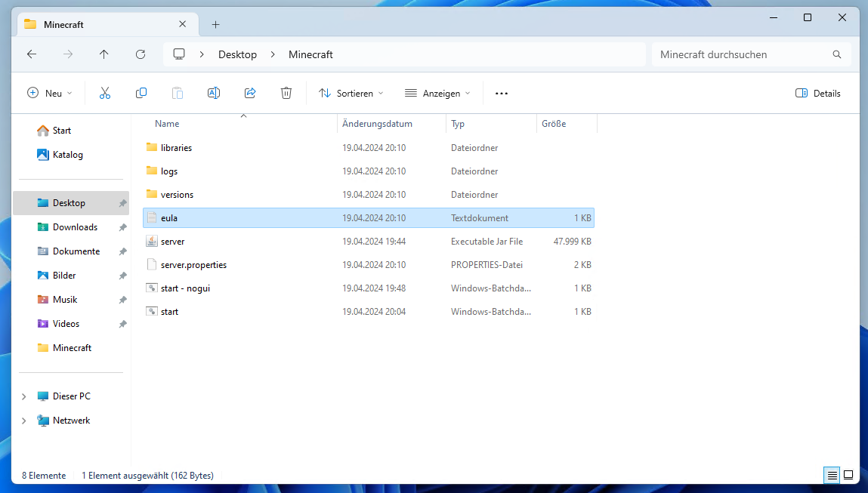Screen dimensions: 868x493
Task: Click the Copy toolbar icon
Action: 141,93
